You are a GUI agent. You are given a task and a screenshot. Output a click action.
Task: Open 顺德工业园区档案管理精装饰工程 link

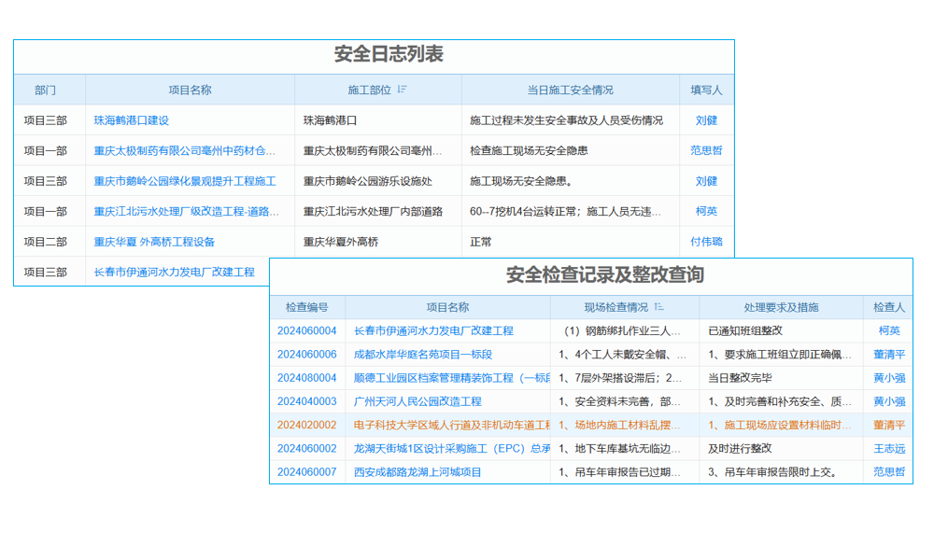tap(441, 377)
